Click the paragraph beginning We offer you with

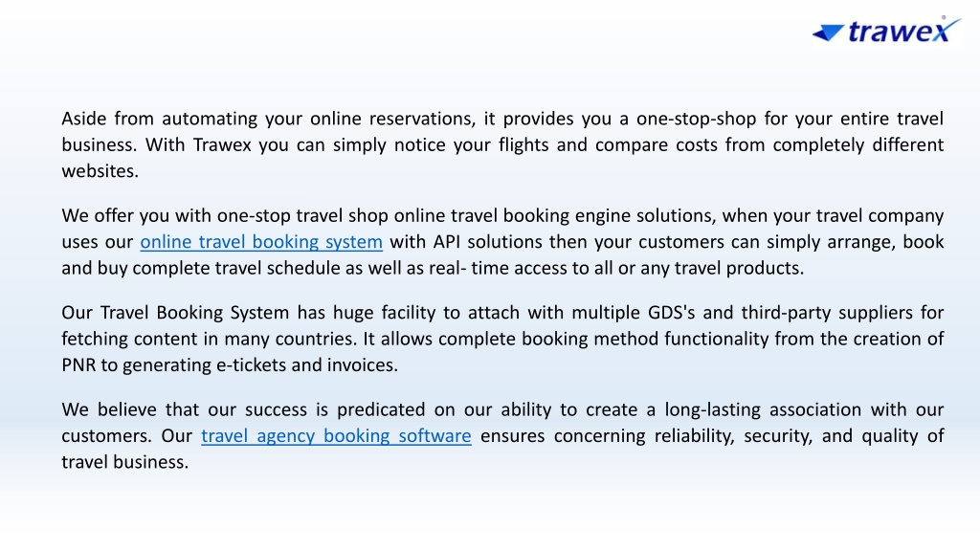click(502, 242)
